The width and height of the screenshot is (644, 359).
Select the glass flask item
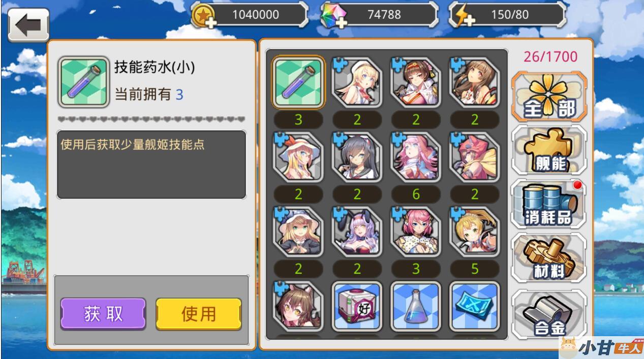tap(416, 307)
